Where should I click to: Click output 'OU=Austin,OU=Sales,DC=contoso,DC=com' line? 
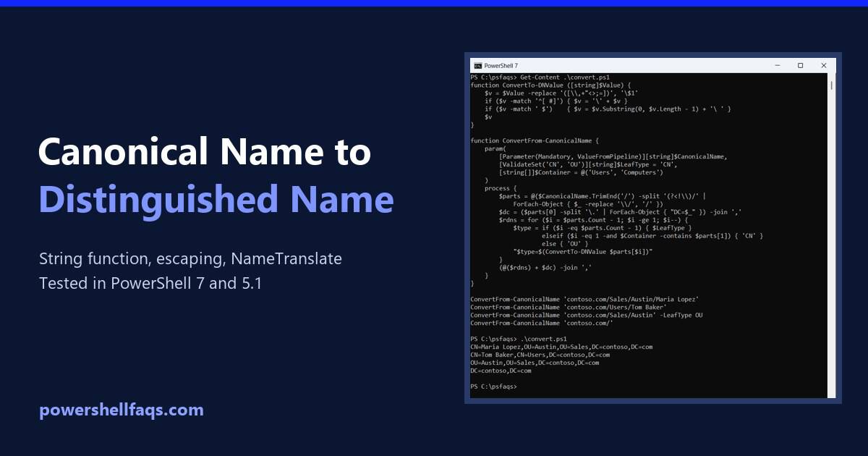535,363
